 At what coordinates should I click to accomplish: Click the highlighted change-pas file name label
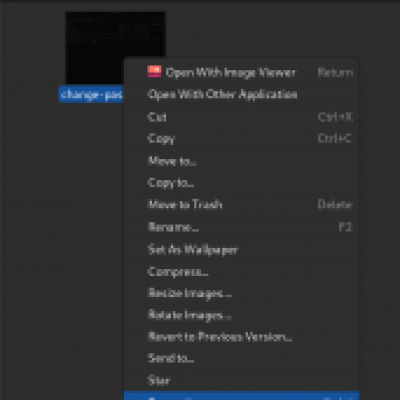tap(91, 95)
